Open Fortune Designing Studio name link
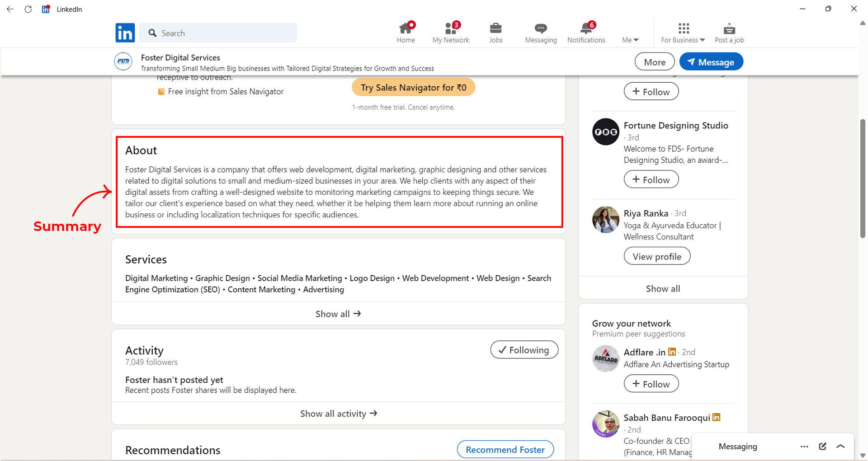The image size is (868, 461). tap(676, 125)
